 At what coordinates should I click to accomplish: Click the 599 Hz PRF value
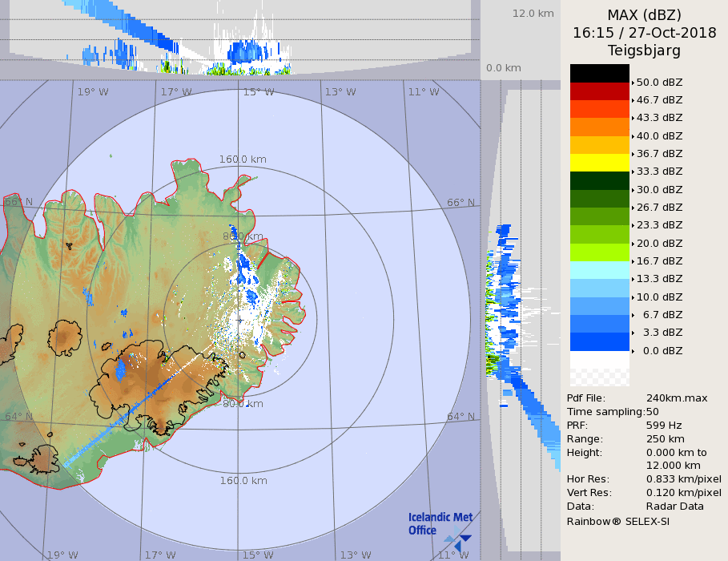pos(664,426)
